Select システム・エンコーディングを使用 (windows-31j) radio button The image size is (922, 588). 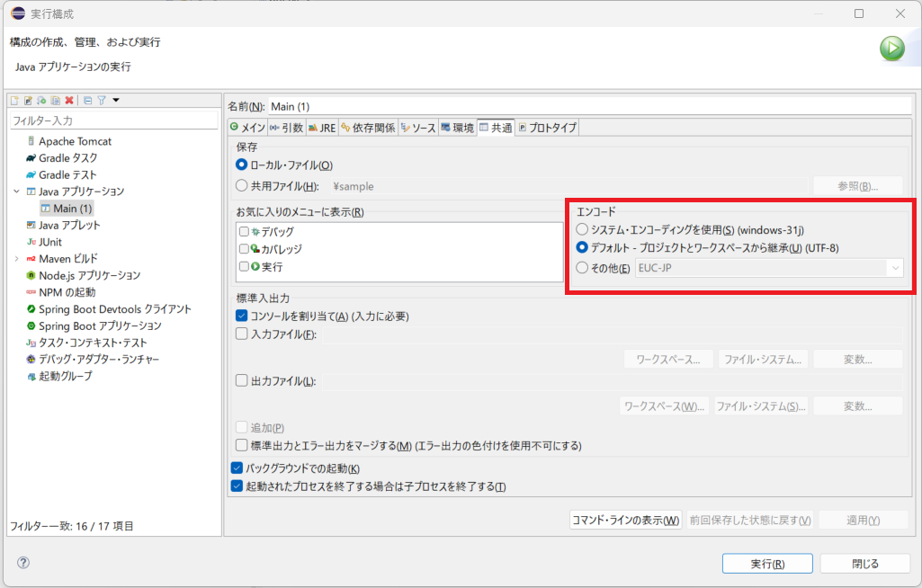pos(582,229)
